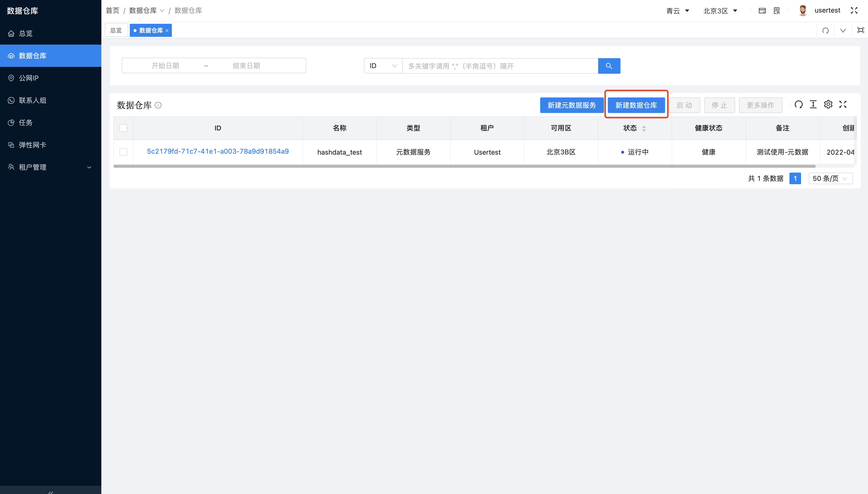Switch to the 总览 tab

coord(116,30)
